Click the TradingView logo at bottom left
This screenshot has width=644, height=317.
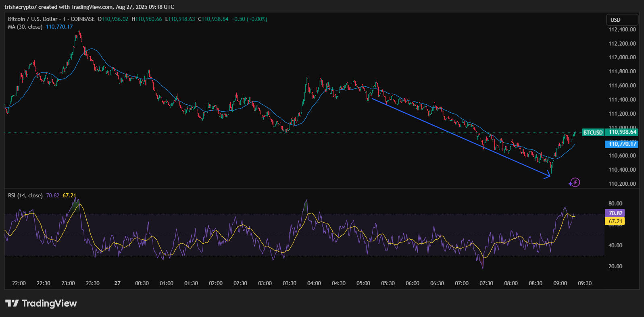tap(41, 303)
